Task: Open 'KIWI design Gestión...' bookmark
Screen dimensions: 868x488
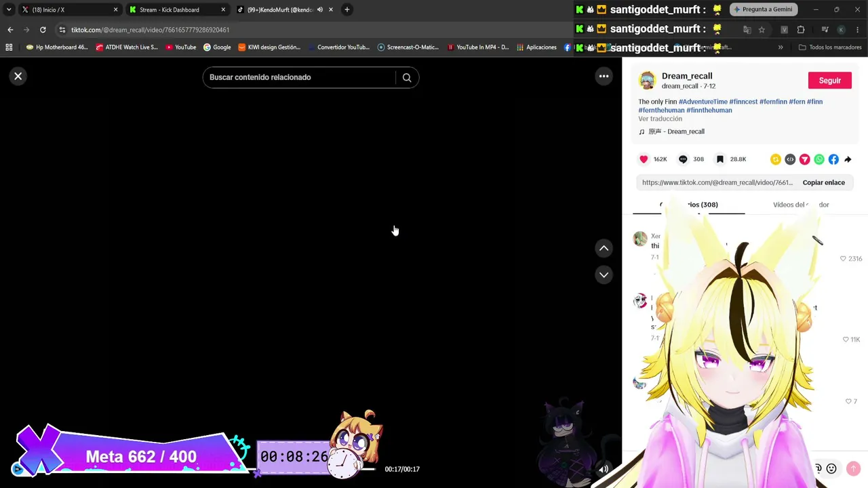Action: (269, 47)
